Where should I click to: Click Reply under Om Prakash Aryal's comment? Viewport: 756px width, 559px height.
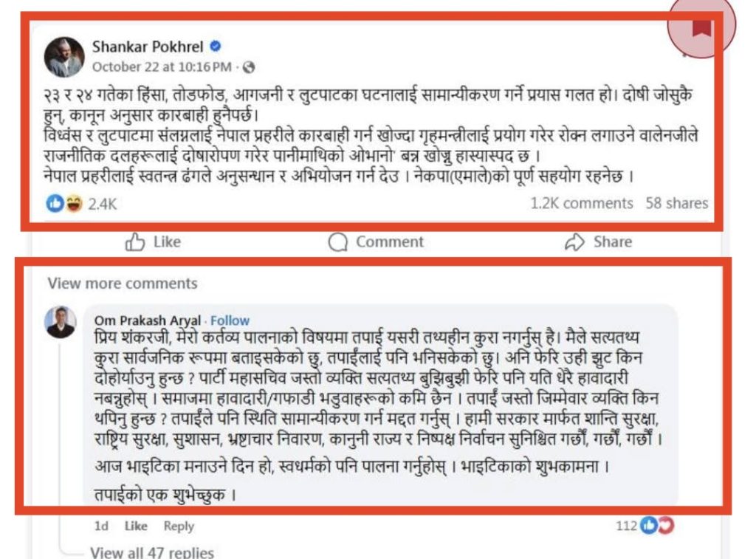179,526
